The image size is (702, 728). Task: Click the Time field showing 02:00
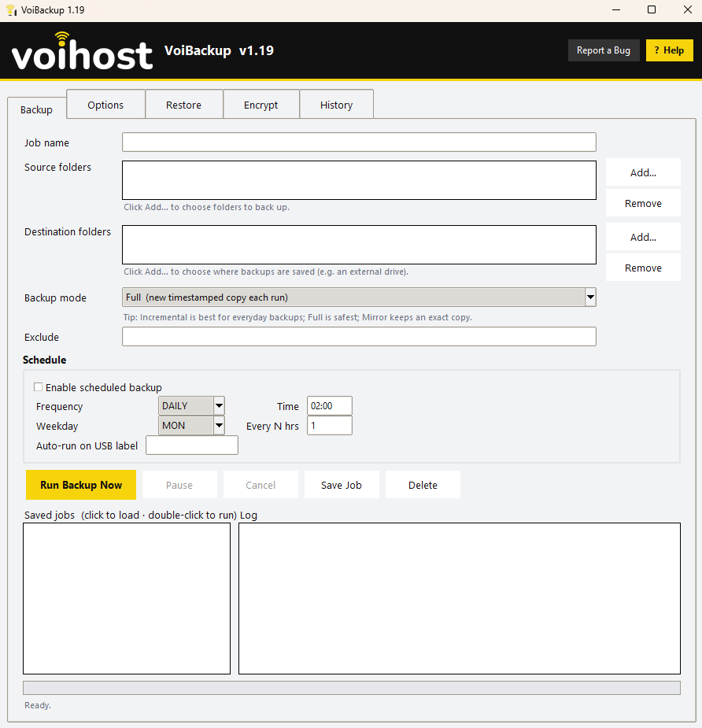point(330,406)
